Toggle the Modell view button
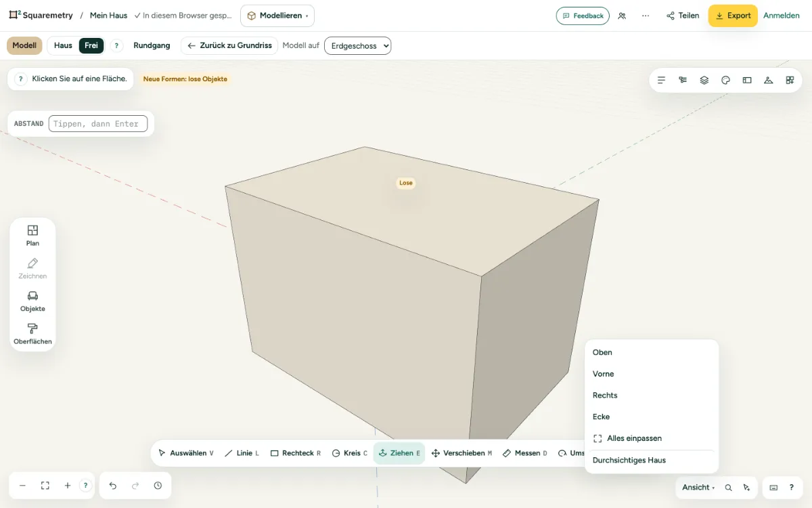 [24, 45]
